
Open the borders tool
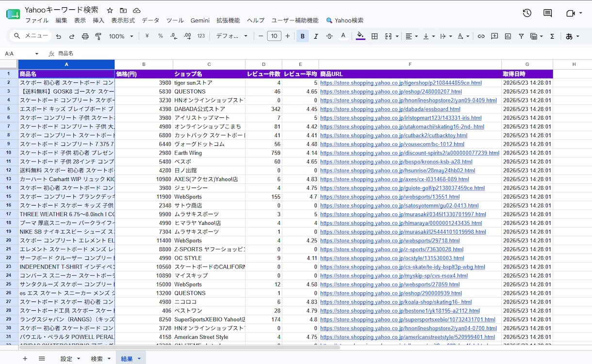coord(375,36)
